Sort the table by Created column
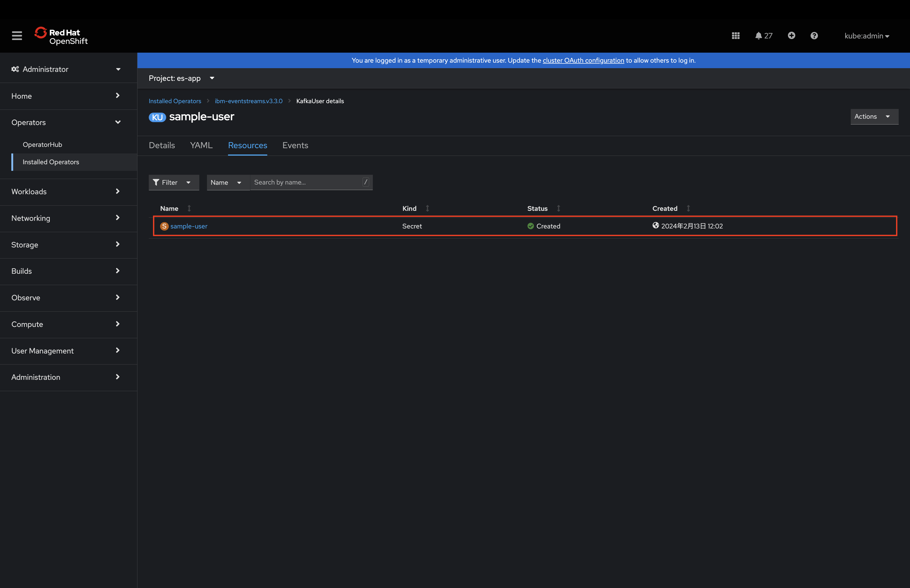The height and width of the screenshot is (588, 910). [x=665, y=208]
